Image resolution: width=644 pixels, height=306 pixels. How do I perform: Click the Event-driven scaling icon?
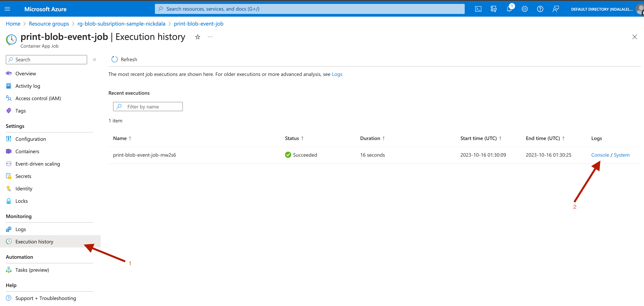coord(9,164)
